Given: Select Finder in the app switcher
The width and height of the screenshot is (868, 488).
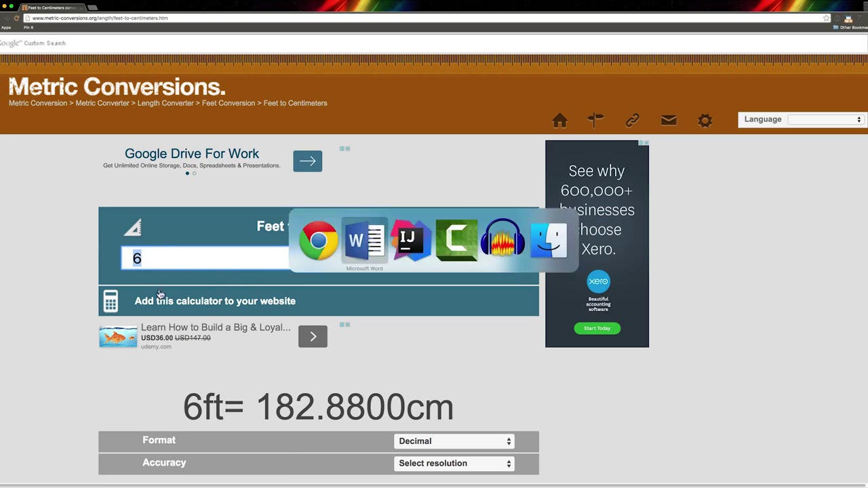Looking at the screenshot, I should click(x=549, y=240).
